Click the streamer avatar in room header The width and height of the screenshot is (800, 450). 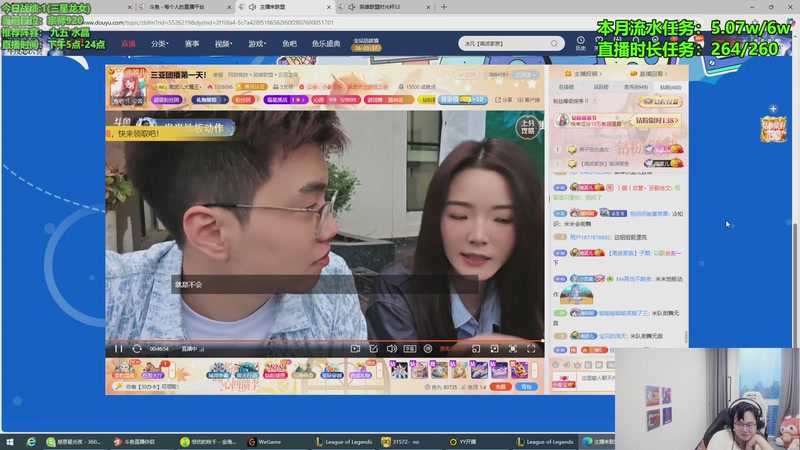coord(127,87)
